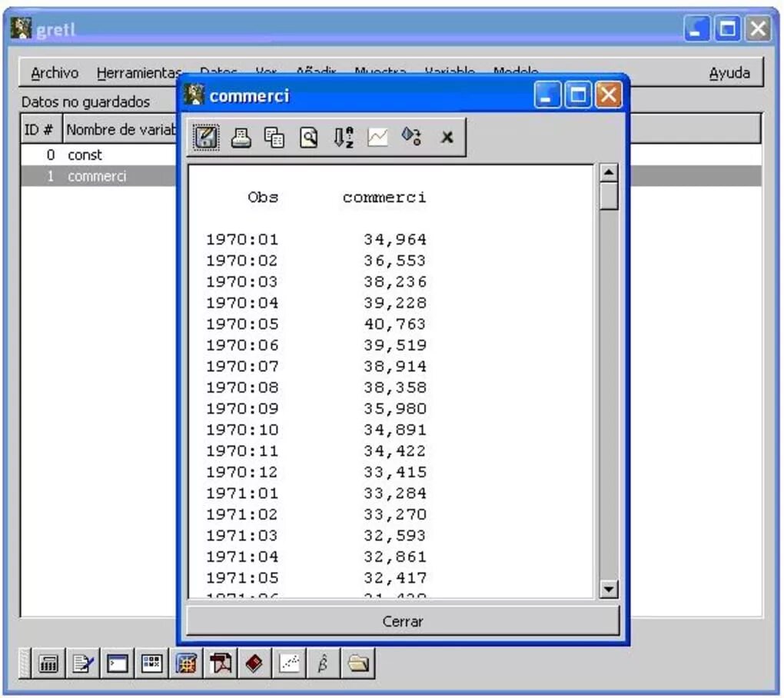784x698 pixels.
Task: Click the scatter plot icon in bottom toolbar
Action: pyautogui.click(x=289, y=664)
